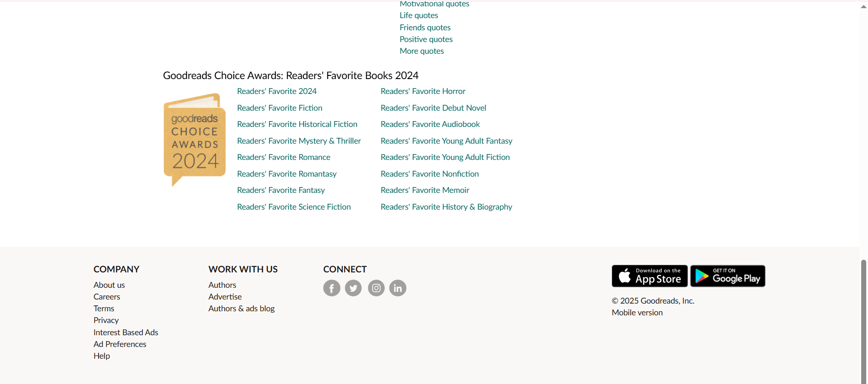The image size is (868, 384).
Task: Open the Goodreads Facebook page icon
Action: pyautogui.click(x=331, y=288)
